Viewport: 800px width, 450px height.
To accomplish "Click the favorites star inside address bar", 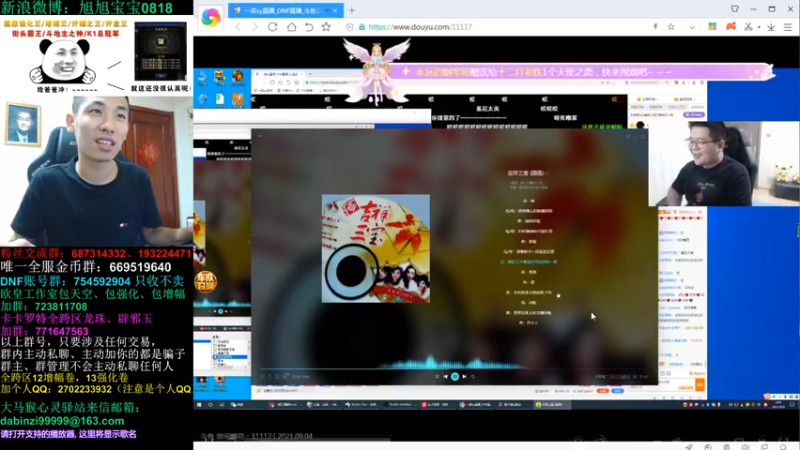I will point(671,27).
